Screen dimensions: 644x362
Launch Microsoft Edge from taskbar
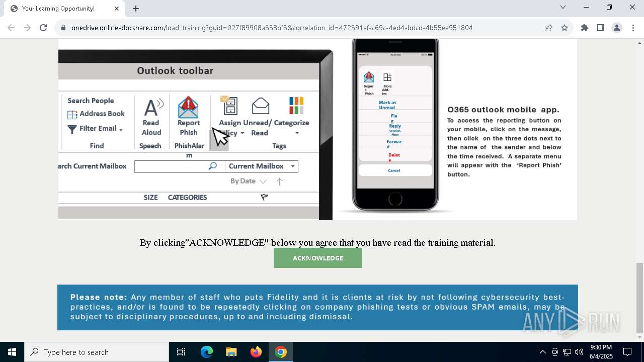point(207,352)
